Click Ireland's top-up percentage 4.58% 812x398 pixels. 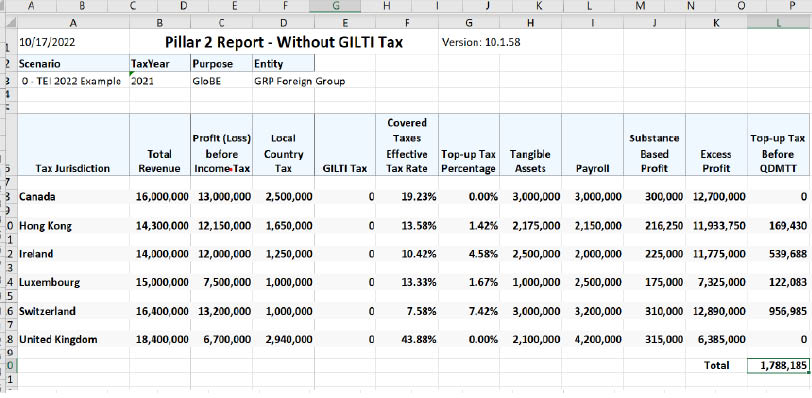click(469, 254)
